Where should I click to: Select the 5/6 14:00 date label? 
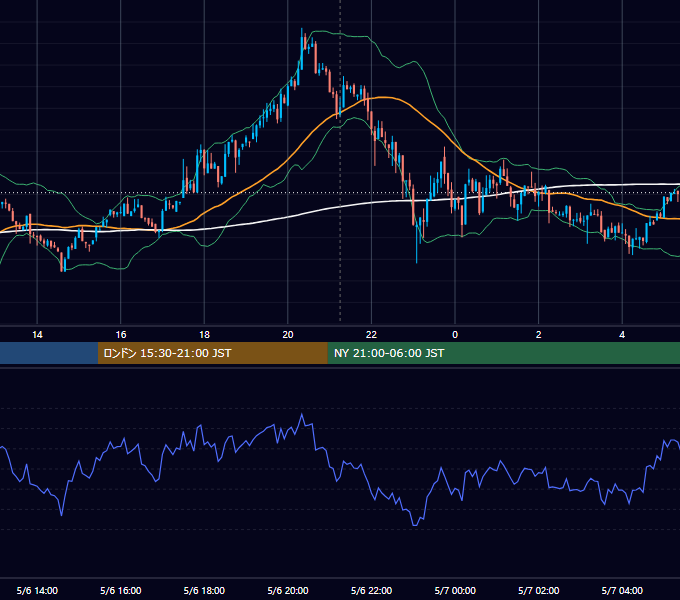pyautogui.click(x=37, y=590)
